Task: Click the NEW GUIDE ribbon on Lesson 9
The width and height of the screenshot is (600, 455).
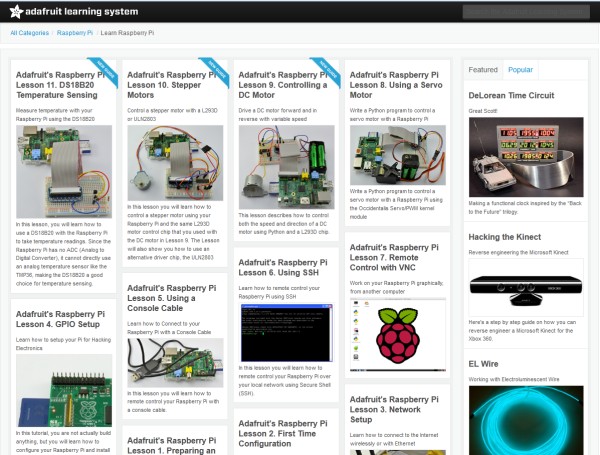Action: 327,71
